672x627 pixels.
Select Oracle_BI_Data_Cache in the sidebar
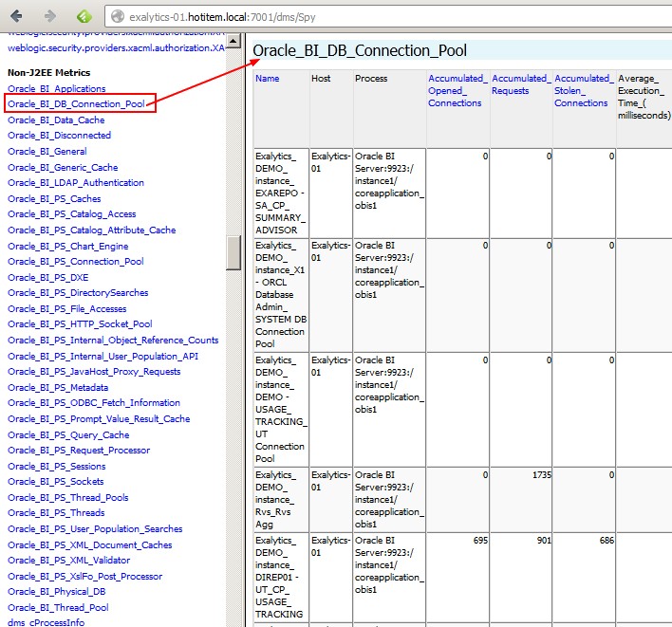(56, 120)
